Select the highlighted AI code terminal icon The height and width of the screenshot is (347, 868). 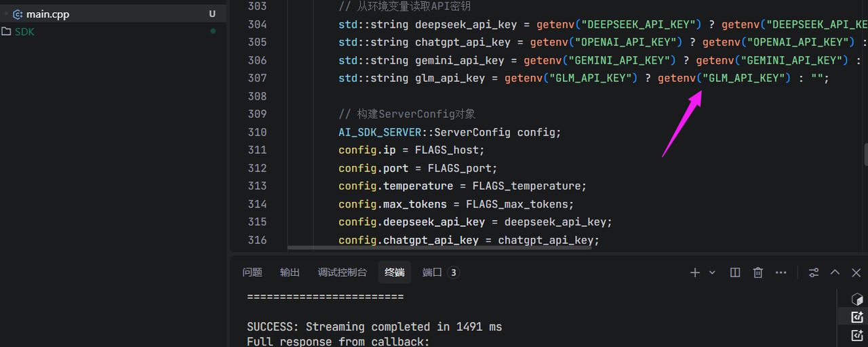click(857, 317)
